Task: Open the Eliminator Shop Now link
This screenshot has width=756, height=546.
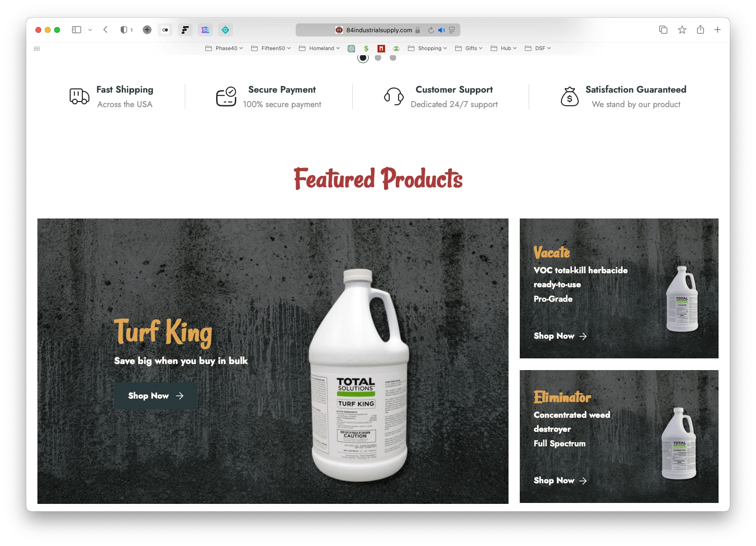Action: tap(560, 480)
